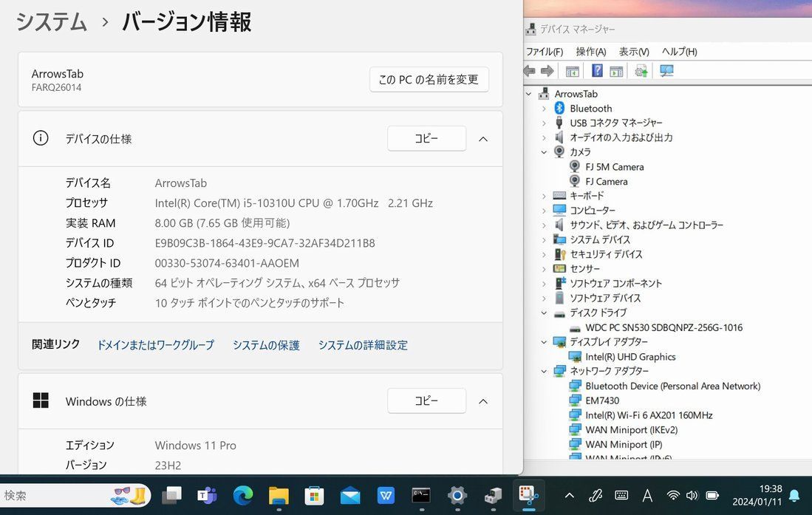Open the 操作(A) menu
The height and width of the screenshot is (515, 812).
(x=591, y=51)
